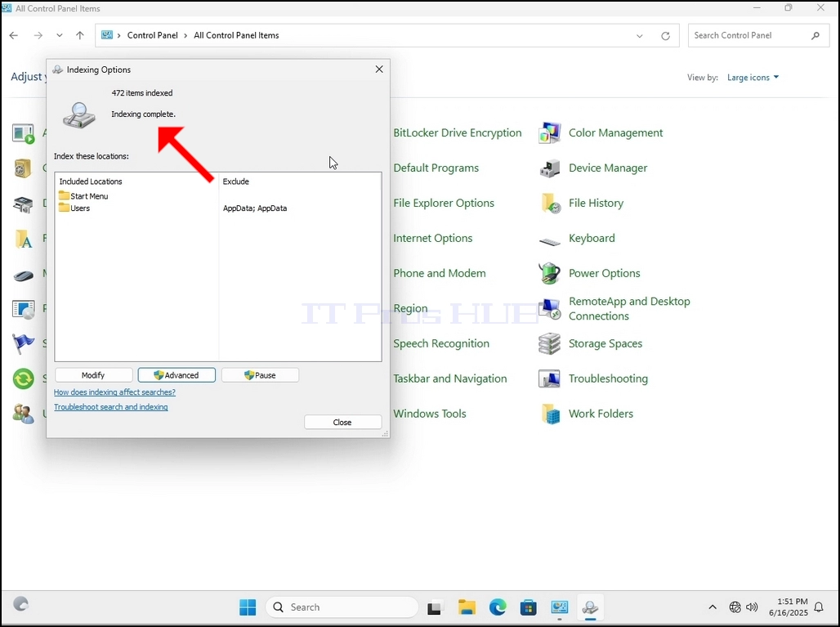This screenshot has height=627, width=840.
Task: Open 'Troubleshoot search and indexing' link
Action: tap(111, 407)
